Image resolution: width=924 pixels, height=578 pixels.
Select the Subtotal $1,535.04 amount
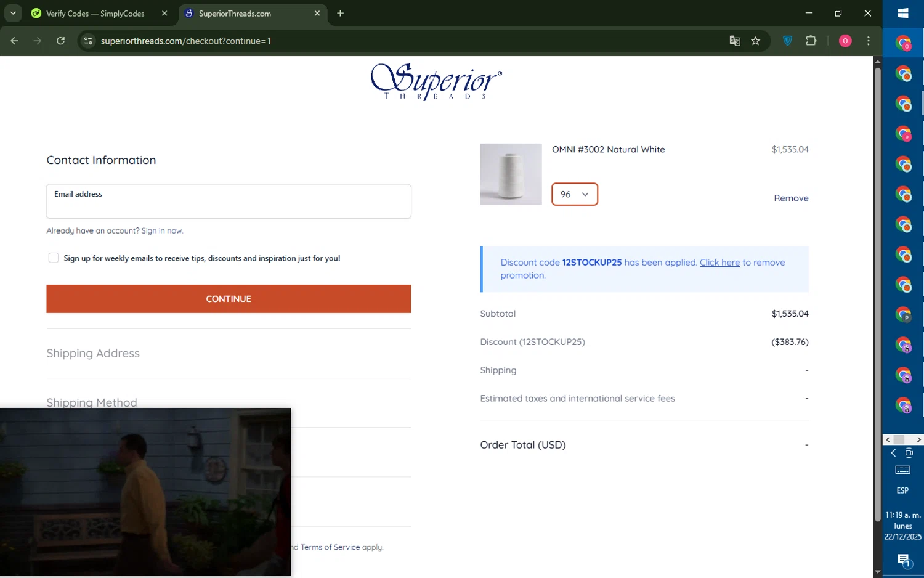tap(790, 314)
